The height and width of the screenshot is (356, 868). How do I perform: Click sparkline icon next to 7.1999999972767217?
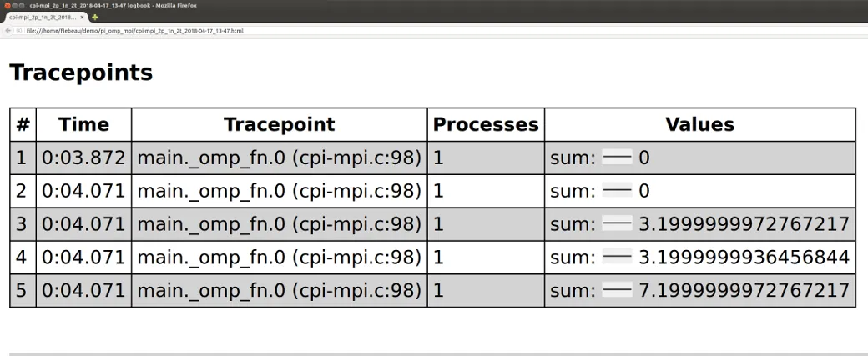click(x=618, y=290)
